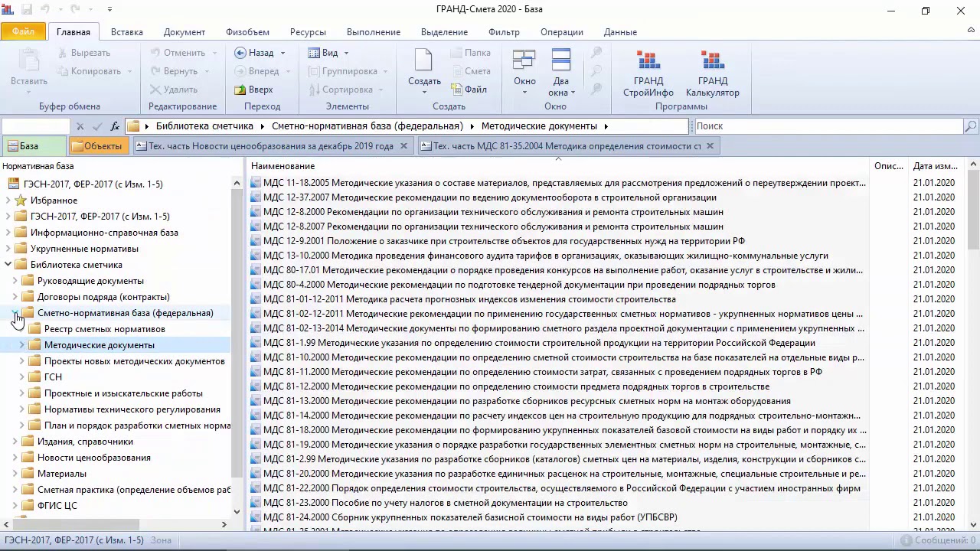The image size is (980, 551).
Task: Open the Файл menu tab
Action: [x=23, y=32]
